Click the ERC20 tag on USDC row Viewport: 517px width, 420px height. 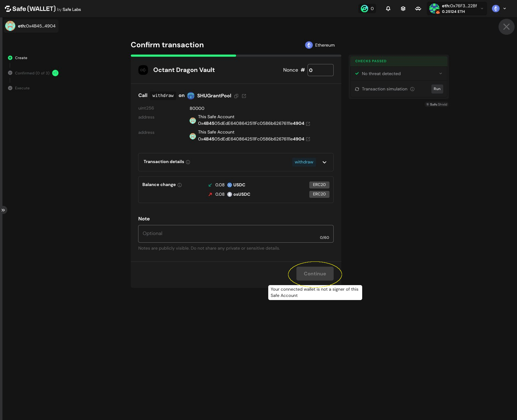319,185
